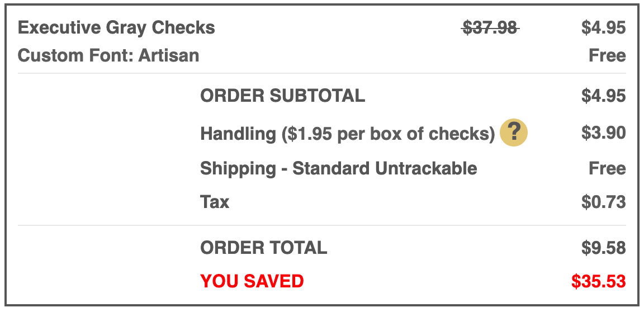Image resolution: width=644 pixels, height=312 pixels.
Task: Click the red $35.53 savings amount
Action: point(599,281)
